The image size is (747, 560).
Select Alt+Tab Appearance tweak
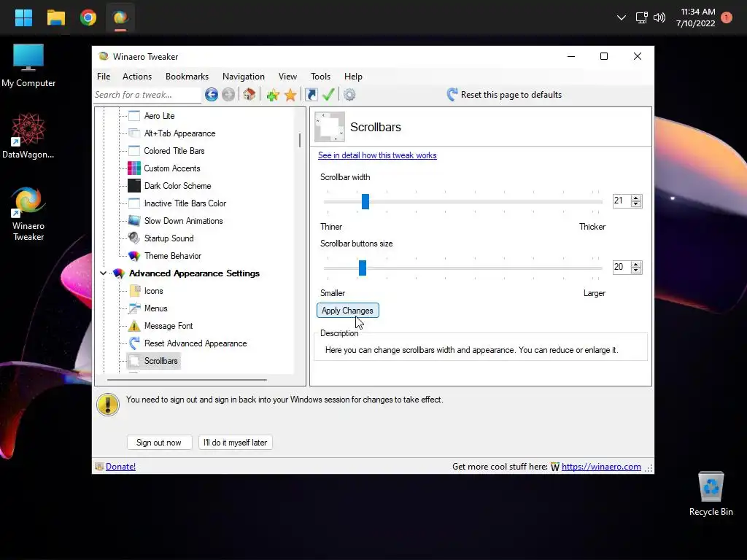(x=179, y=133)
